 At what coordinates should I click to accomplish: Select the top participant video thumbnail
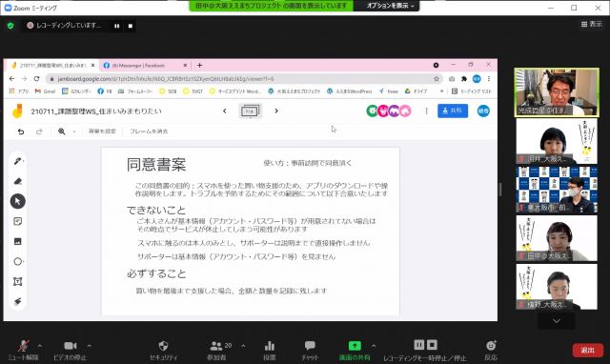(557, 92)
